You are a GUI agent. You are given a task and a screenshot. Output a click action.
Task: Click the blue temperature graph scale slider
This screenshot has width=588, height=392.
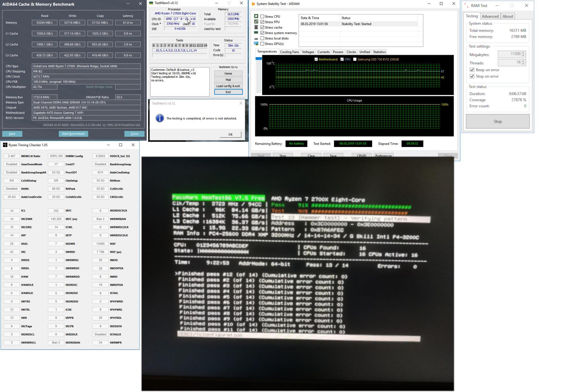(258, 59)
